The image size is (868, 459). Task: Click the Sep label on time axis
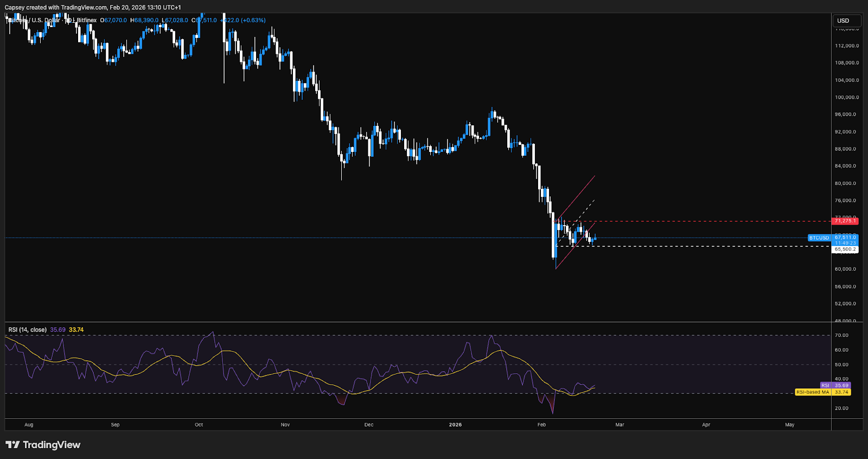click(x=115, y=425)
